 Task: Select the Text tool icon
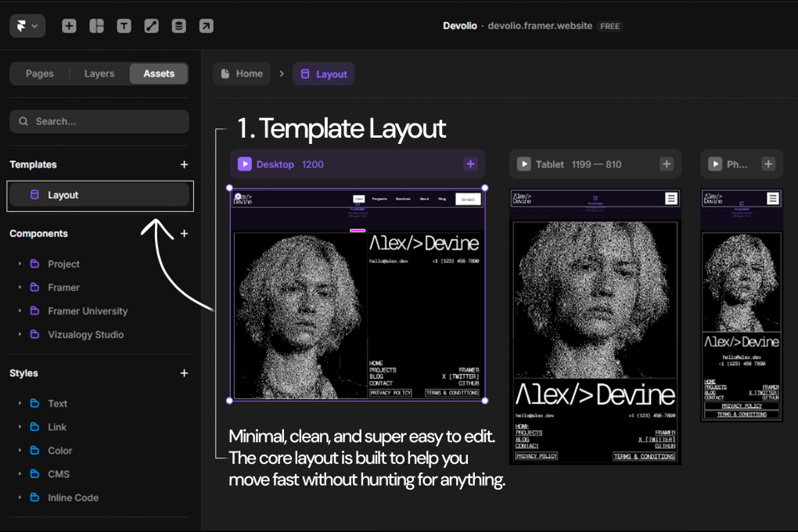[x=124, y=26]
